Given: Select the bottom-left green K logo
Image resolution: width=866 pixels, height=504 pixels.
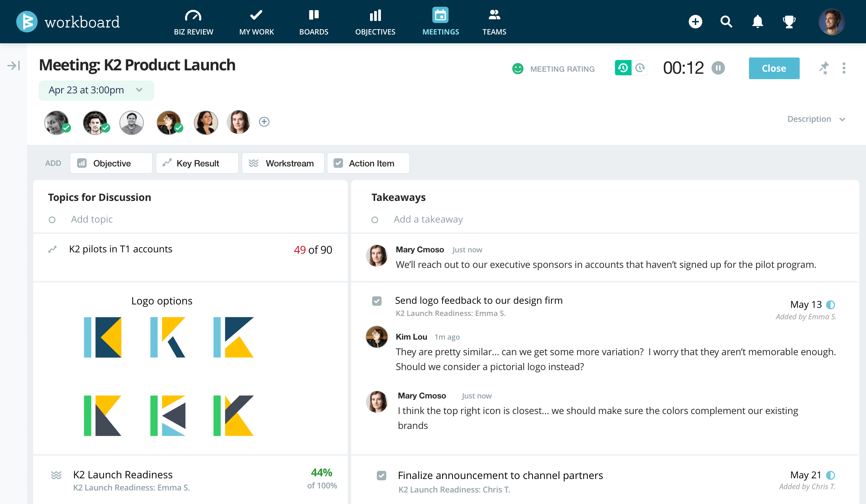Looking at the screenshot, I should pos(102,415).
